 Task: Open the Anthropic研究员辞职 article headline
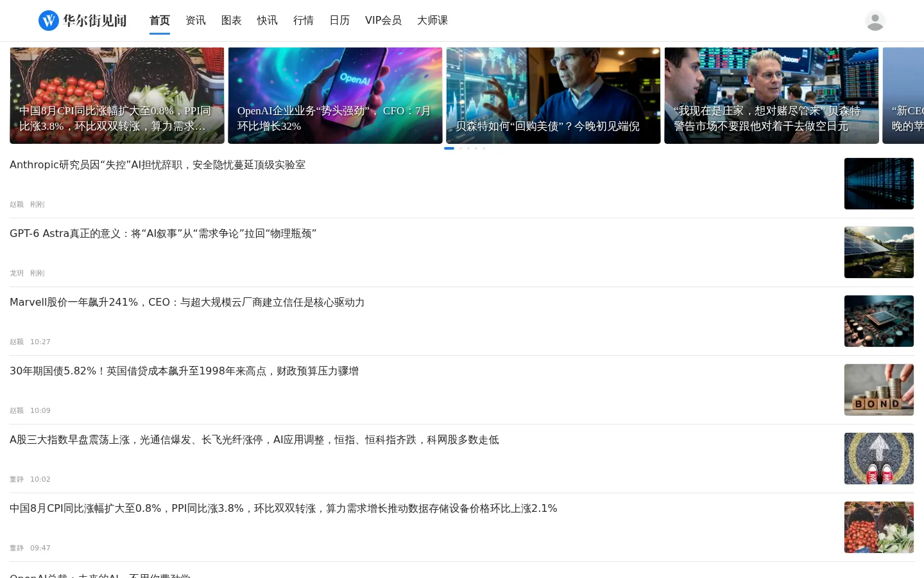(157, 165)
